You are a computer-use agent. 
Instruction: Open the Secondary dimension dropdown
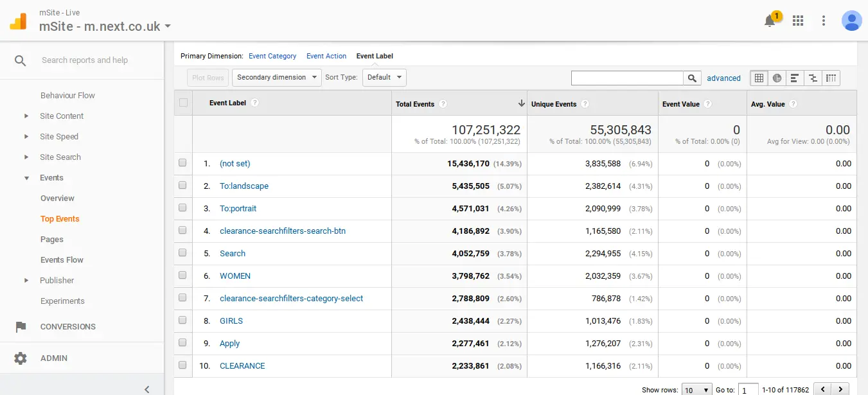click(276, 78)
